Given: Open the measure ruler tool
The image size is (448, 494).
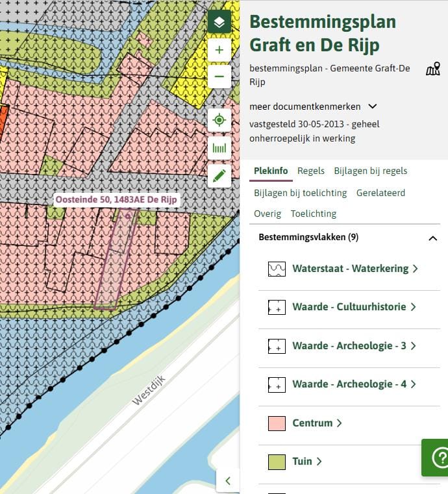Looking at the screenshot, I should coord(219,148).
